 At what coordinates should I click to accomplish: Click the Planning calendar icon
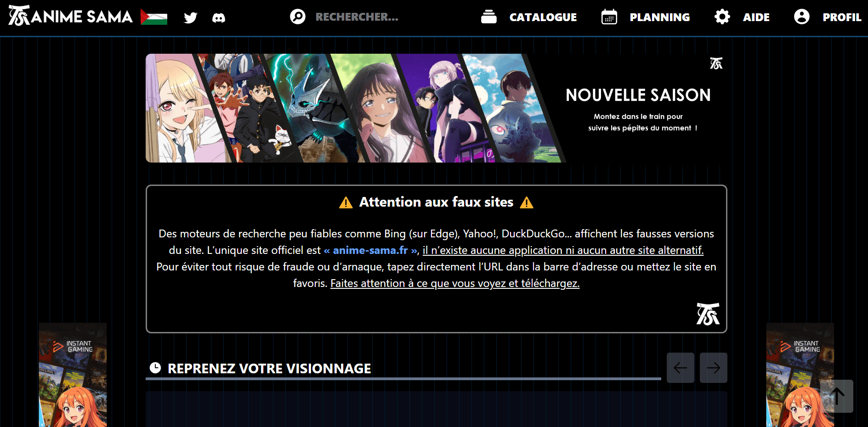[x=609, y=17]
